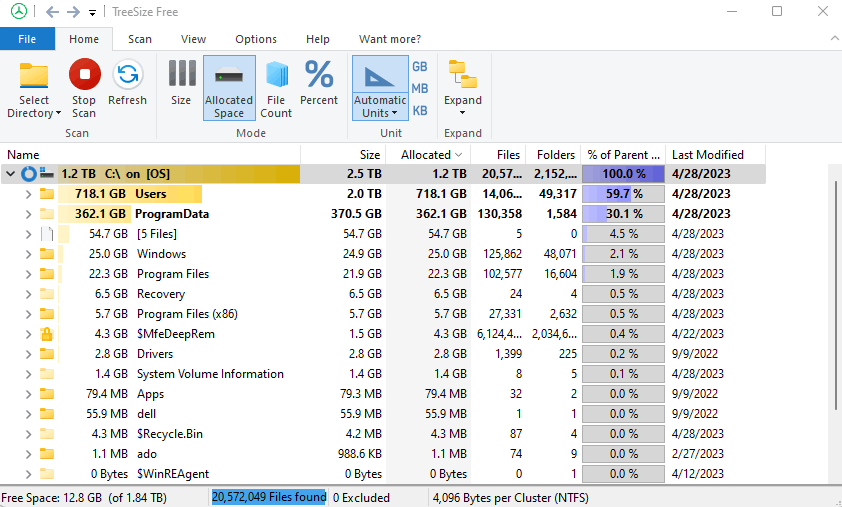The image size is (842, 507).
Task: Click the $Recycle.Bin folder icon
Action: (47, 433)
